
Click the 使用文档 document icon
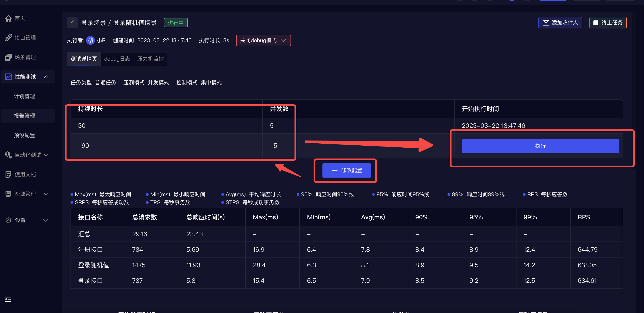pyautogui.click(x=8, y=174)
